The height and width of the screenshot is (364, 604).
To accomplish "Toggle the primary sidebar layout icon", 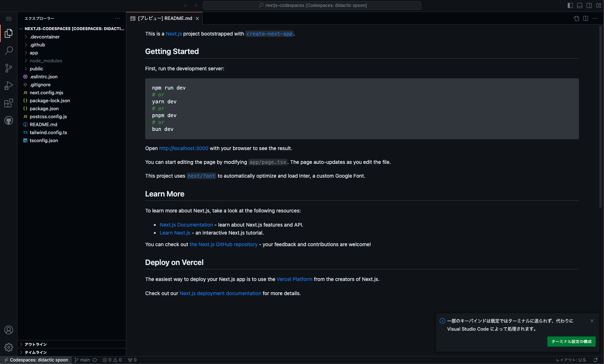I will point(570,5).
